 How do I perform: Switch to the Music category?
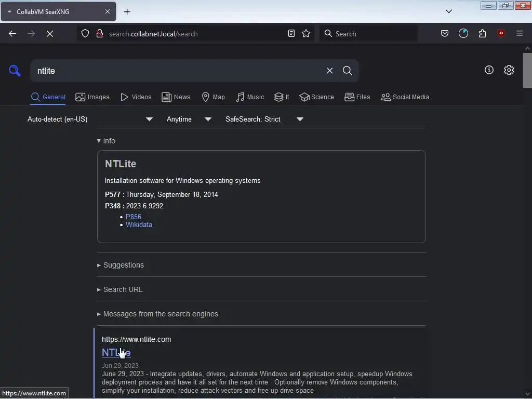[x=250, y=97]
